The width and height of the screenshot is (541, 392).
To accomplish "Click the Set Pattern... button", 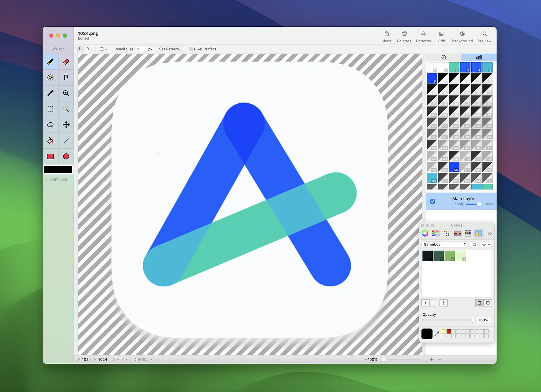I will (171, 49).
